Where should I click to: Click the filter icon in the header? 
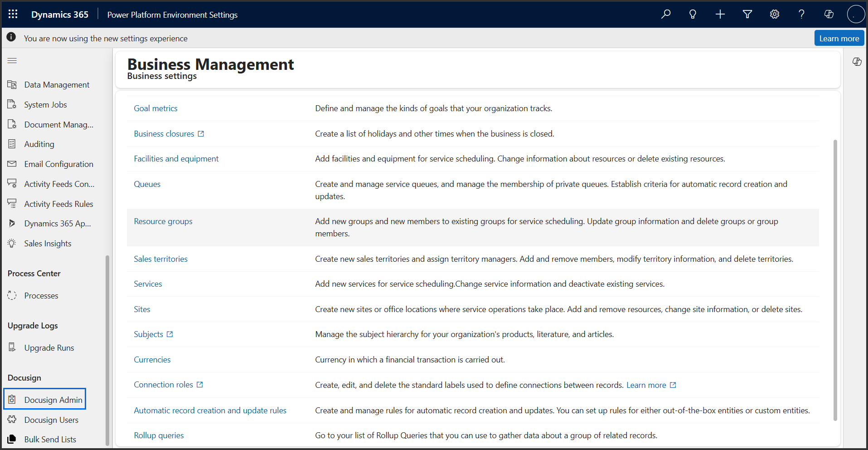click(747, 14)
